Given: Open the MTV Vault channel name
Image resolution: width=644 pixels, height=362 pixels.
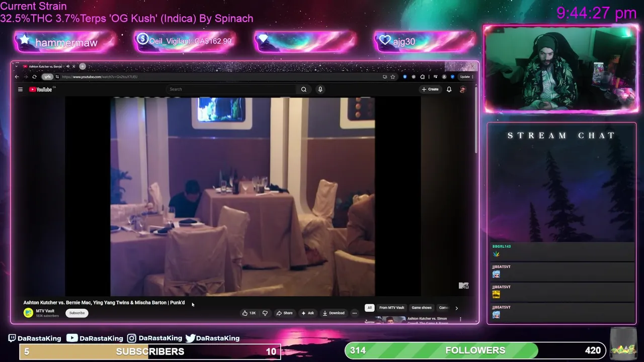Looking at the screenshot, I should 45,311.
